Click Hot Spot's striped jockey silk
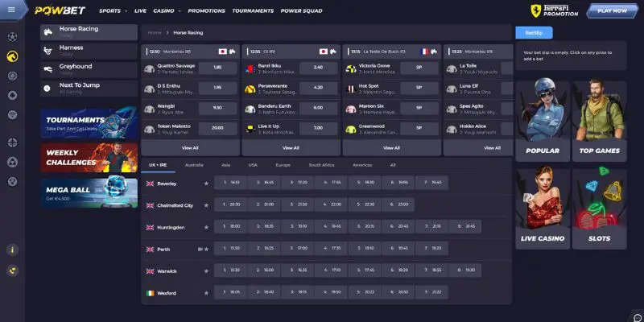 (x=351, y=89)
